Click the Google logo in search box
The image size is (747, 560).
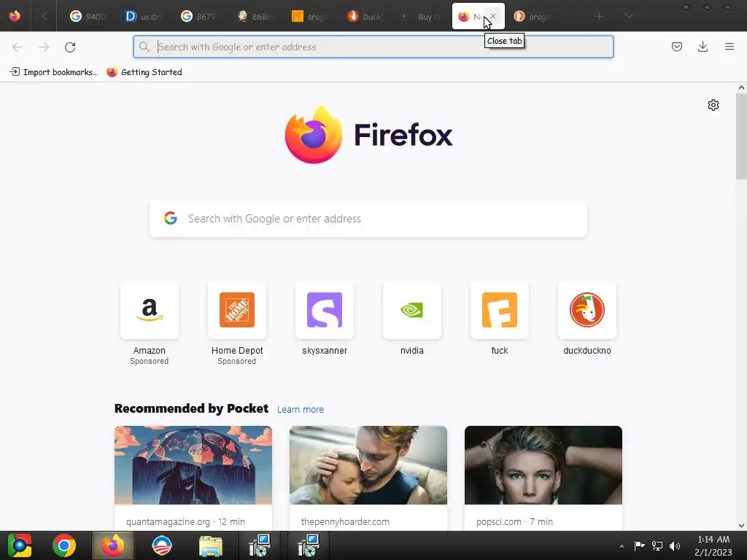[171, 218]
